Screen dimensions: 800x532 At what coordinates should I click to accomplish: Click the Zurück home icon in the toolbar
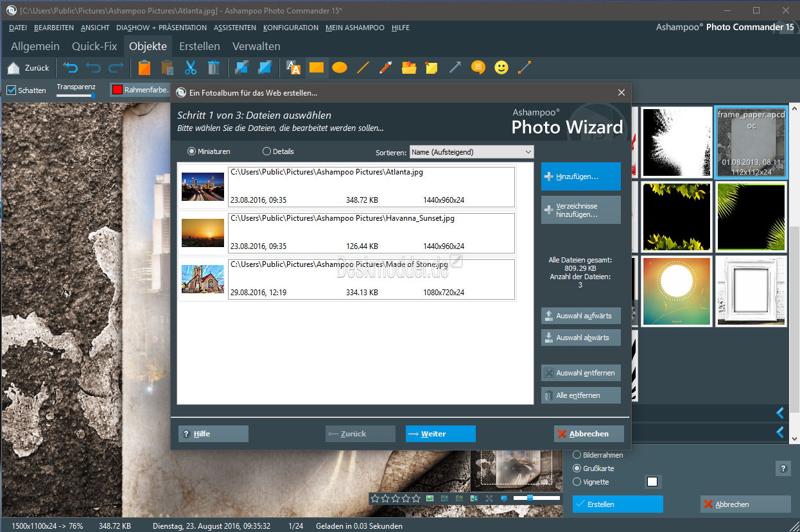click(13, 67)
